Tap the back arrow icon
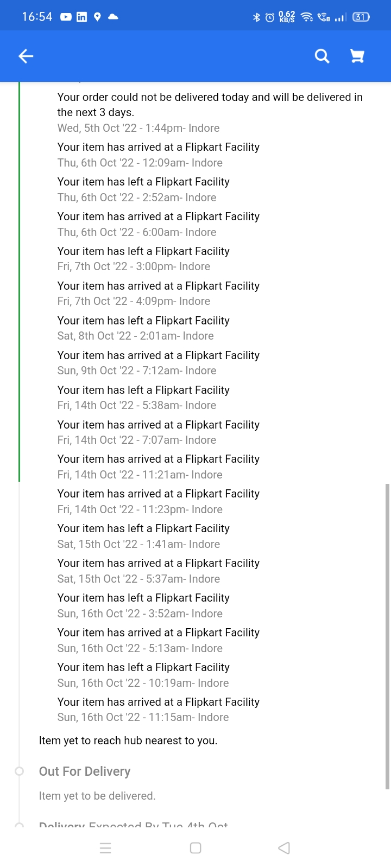Viewport: 391px width, 868px height. click(x=26, y=56)
